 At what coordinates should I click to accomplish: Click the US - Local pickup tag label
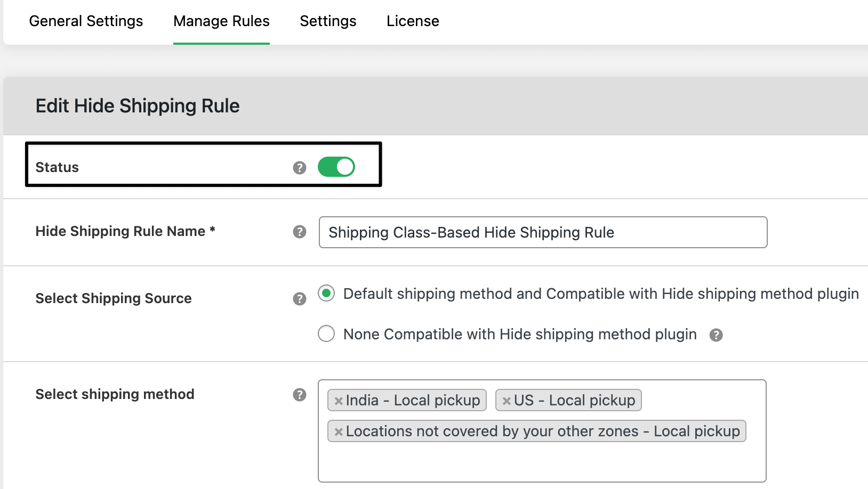[x=575, y=400]
